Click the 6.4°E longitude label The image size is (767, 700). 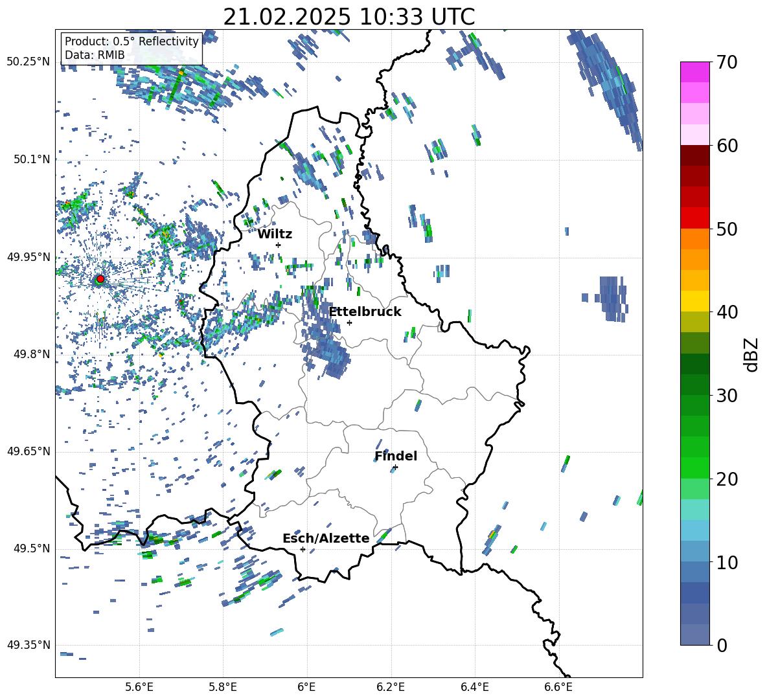coord(474,687)
